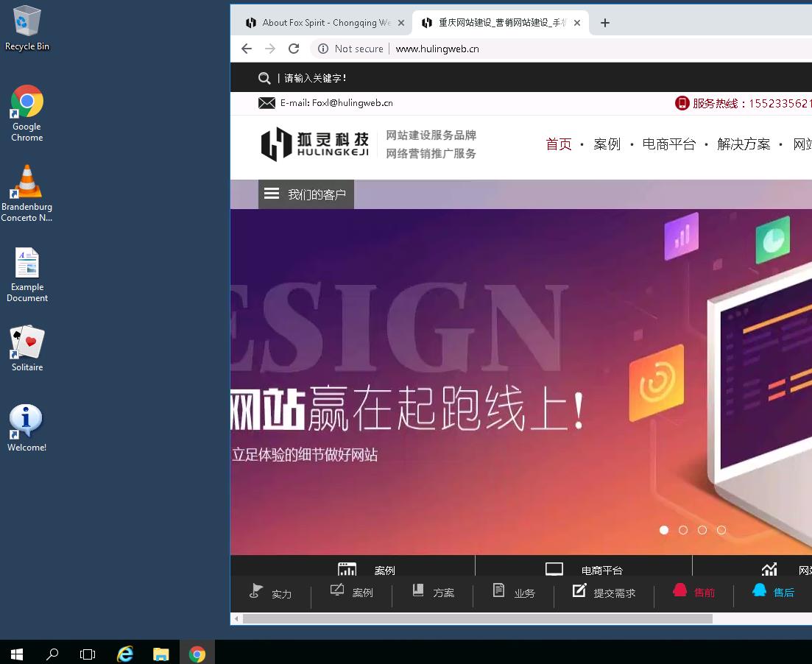The width and height of the screenshot is (812, 664).
Task: Select 首页 in the site navigation
Action: [559, 144]
